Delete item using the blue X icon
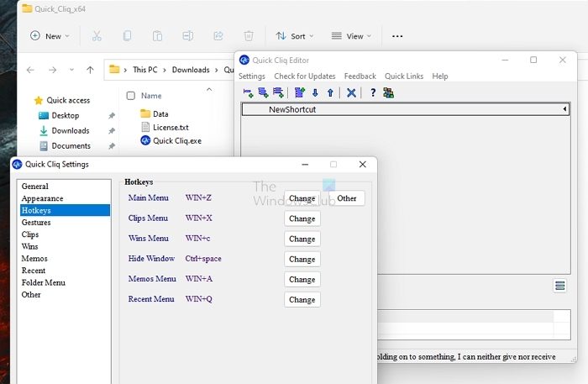Screen dimensions: 588x384 click(x=351, y=92)
